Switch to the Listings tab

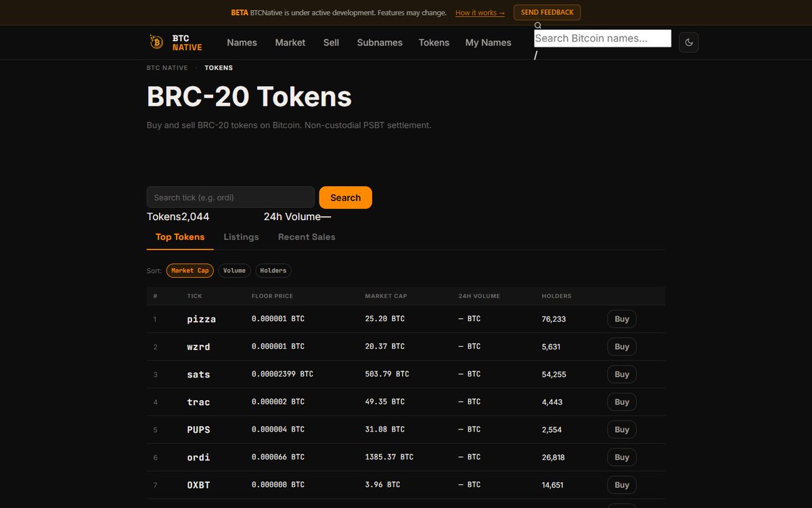point(242,237)
